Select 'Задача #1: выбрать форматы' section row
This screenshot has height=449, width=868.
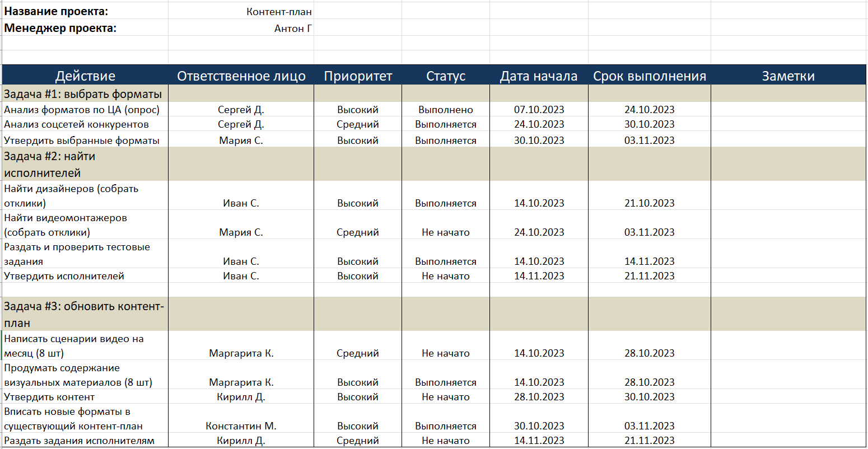click(x=434, y=93)
